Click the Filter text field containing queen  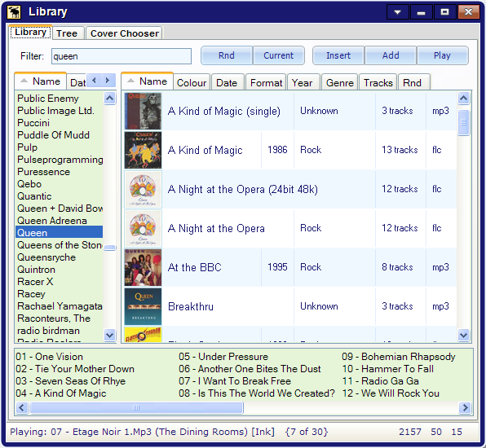[x=121, y=56]
